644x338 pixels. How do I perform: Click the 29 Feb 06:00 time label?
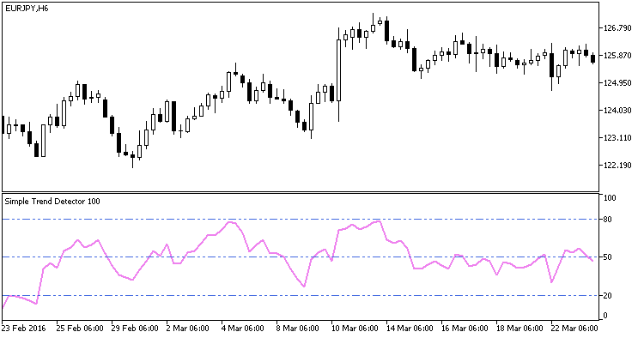(135, 329)
